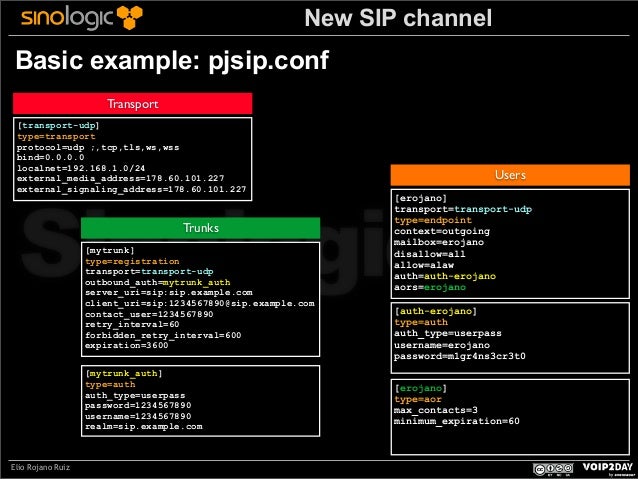Click the 'realm=sip.example.com' line

click(x=144, y=427)
